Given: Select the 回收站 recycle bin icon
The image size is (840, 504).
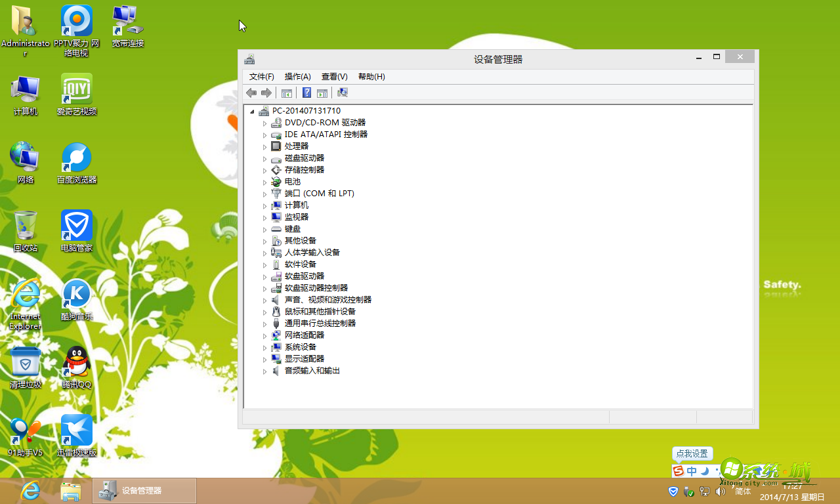Looking at the screenshot, I should click(x=26, y=226).
